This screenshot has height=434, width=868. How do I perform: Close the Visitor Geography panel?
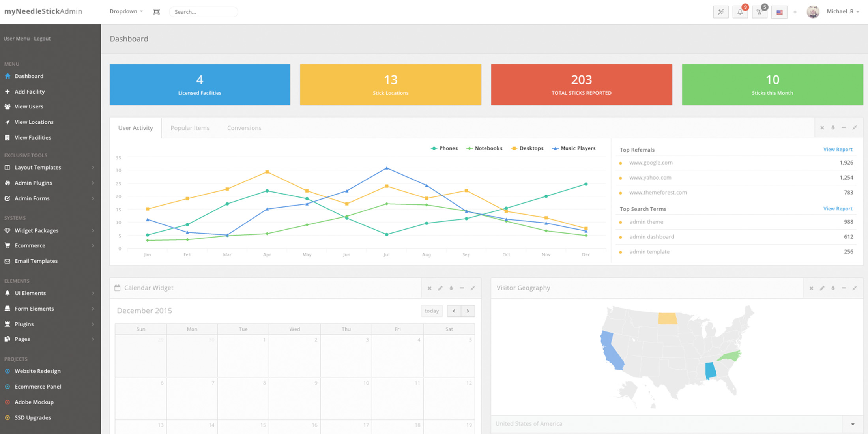(812, 288)
